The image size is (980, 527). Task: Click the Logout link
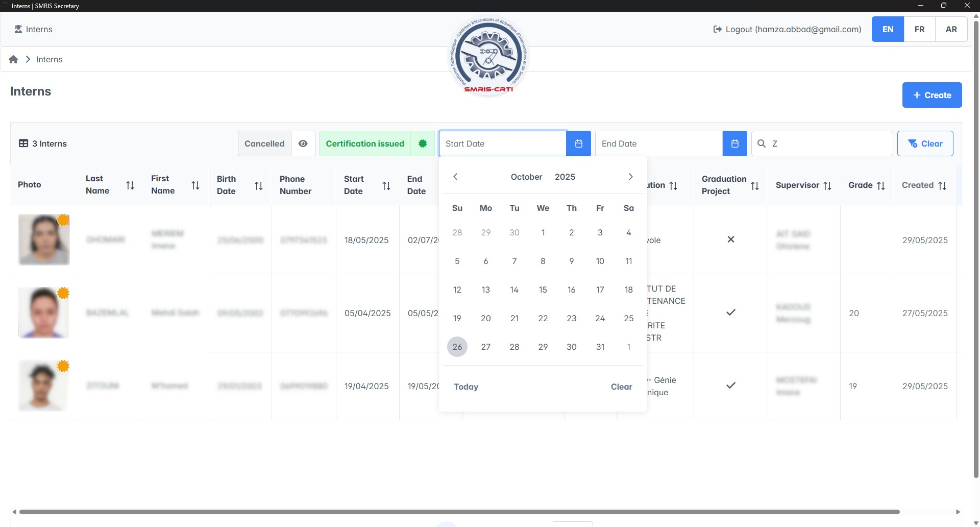tap(787, 29)
